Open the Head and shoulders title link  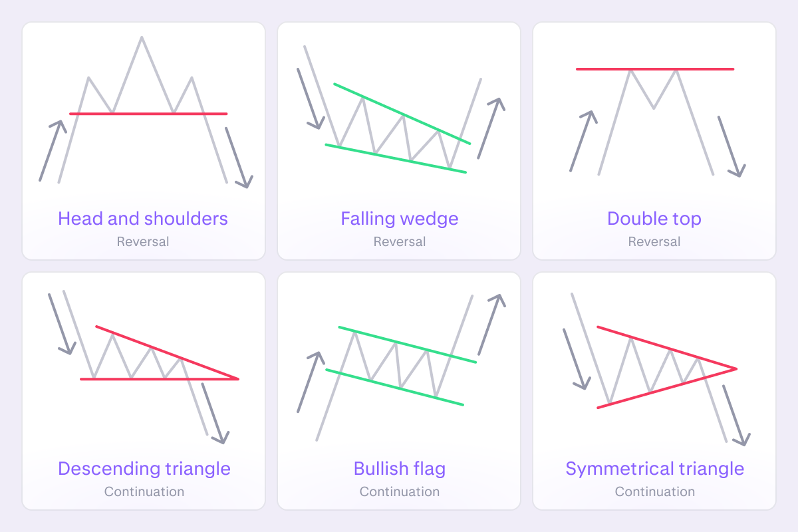coord(143,218)
